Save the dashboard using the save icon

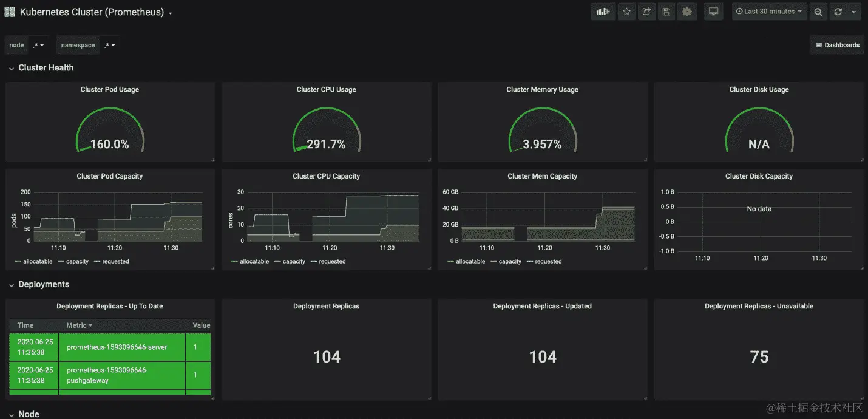point(666,11)
